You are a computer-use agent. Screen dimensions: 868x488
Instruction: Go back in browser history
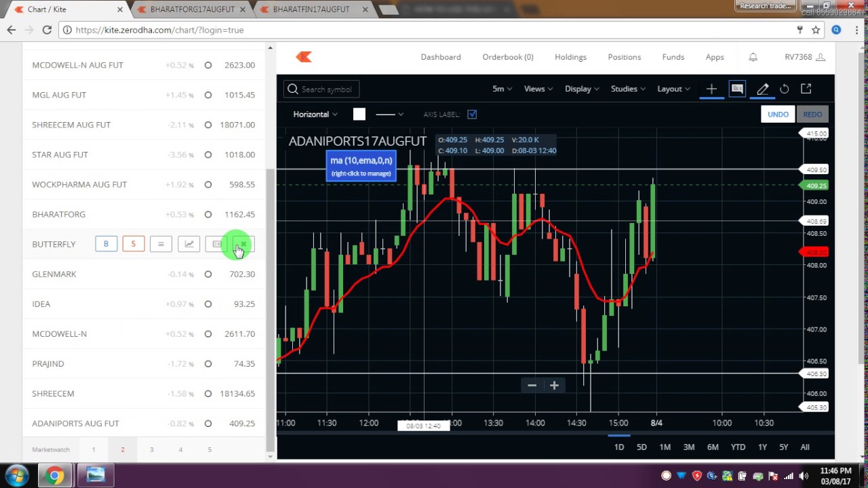(x=12, y=30)
